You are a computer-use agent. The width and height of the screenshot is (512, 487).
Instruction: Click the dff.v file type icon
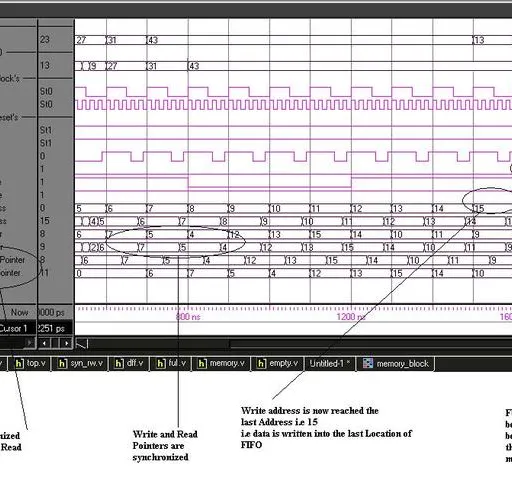[119, 363]
